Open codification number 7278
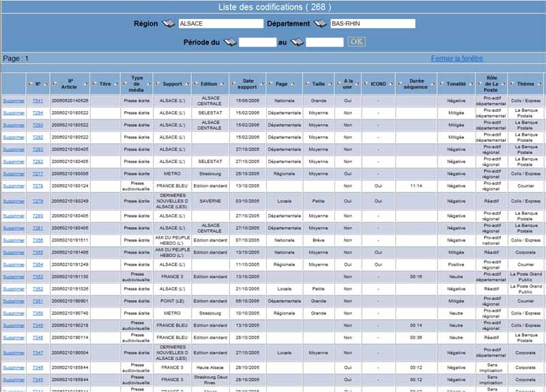546x392 pixels. [x=38, y=186]
